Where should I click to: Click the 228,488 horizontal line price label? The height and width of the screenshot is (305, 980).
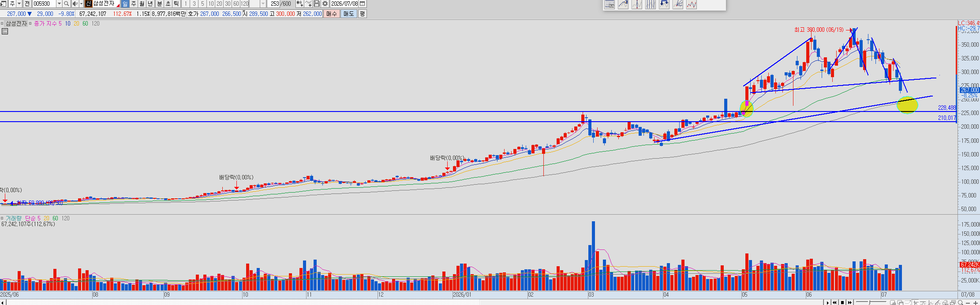click(x=947, y=108)
